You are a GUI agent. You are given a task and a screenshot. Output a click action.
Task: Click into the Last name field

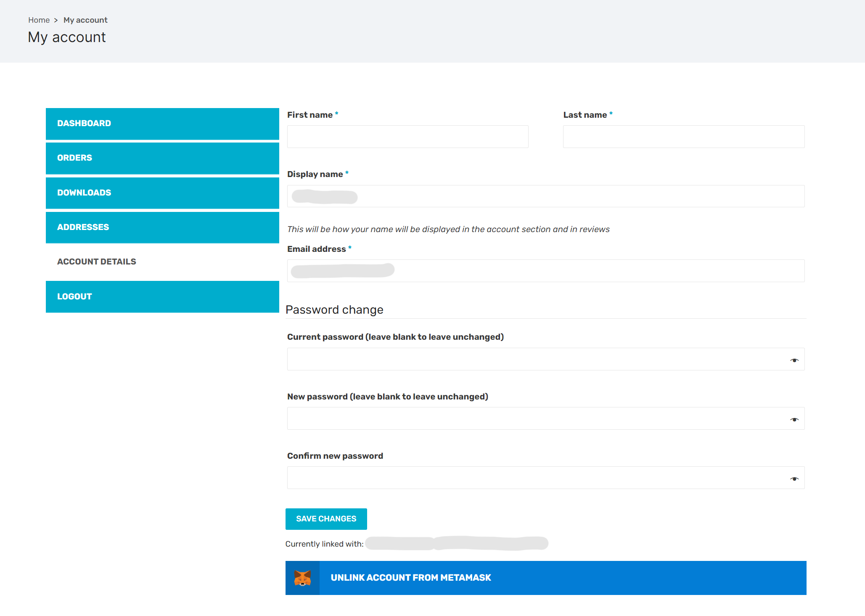point(683,137)
